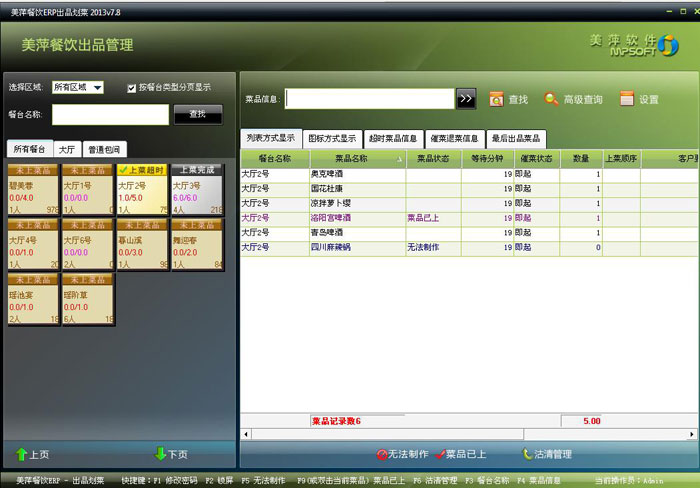Open the 设置 settings icon
The image size is (700, 488).
[x=626, y=99]
